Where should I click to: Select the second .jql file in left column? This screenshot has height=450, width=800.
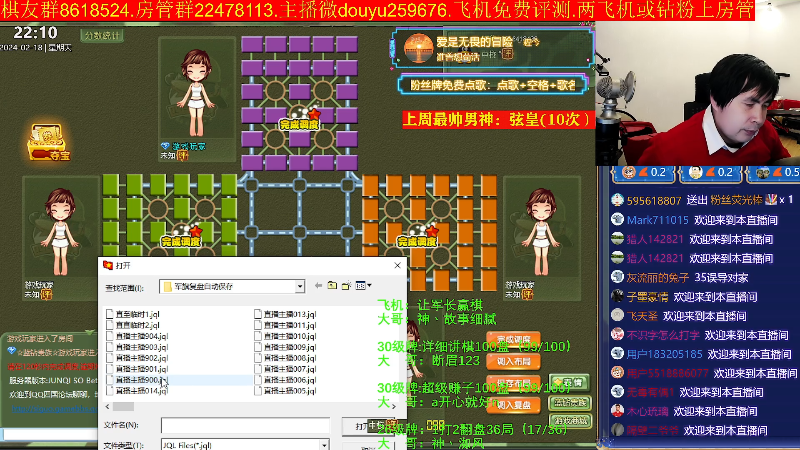click(x=133, y=325)
